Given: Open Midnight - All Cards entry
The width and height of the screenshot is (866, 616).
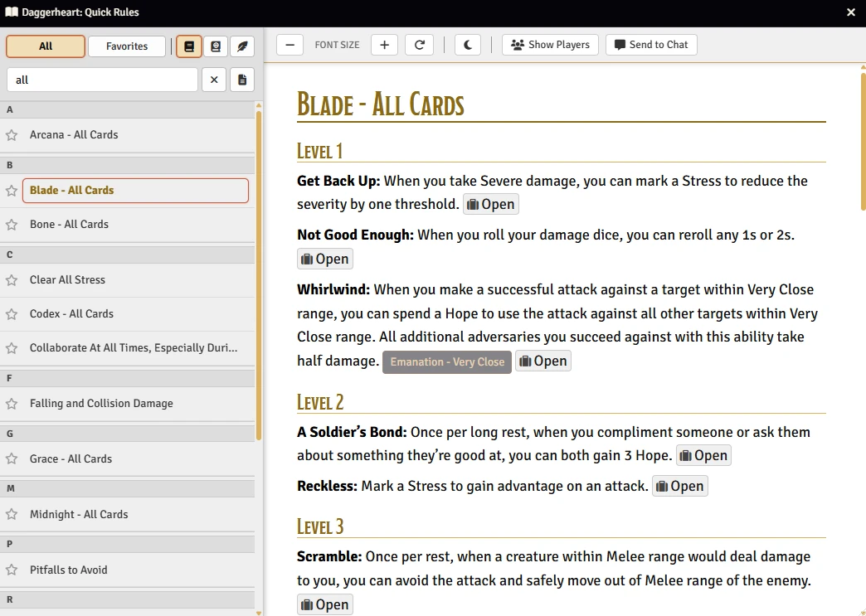Looking at the screenshot, I should pos(135,514).
